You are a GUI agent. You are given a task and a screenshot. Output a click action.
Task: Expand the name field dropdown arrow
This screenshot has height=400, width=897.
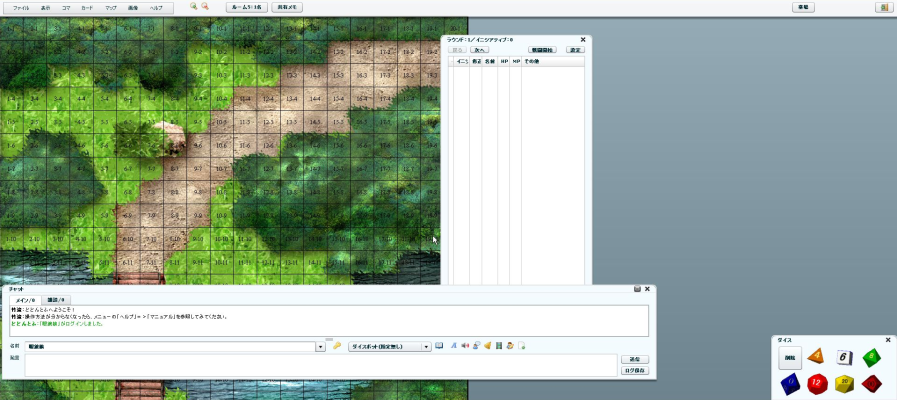click(320, 347)
